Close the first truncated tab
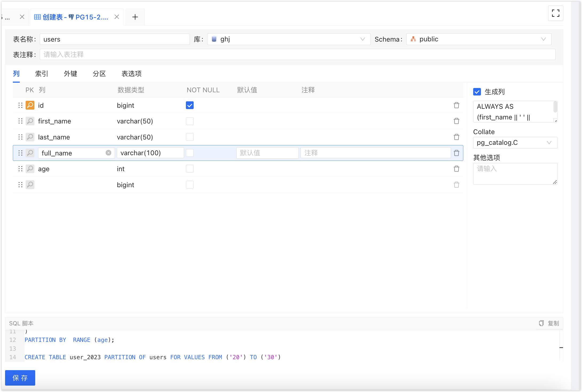 click(x=22, y=17)
